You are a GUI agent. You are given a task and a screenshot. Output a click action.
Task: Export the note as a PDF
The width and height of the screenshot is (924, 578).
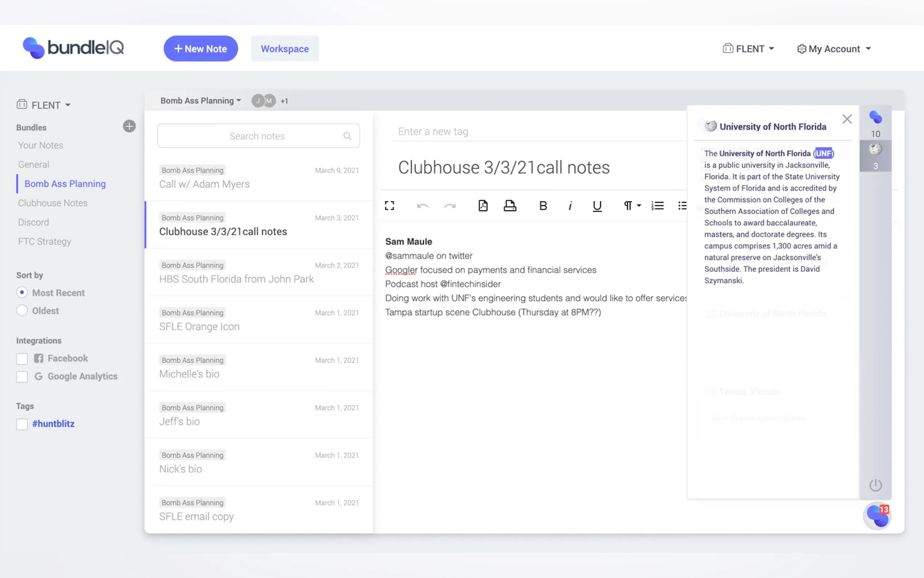[483, 206]
